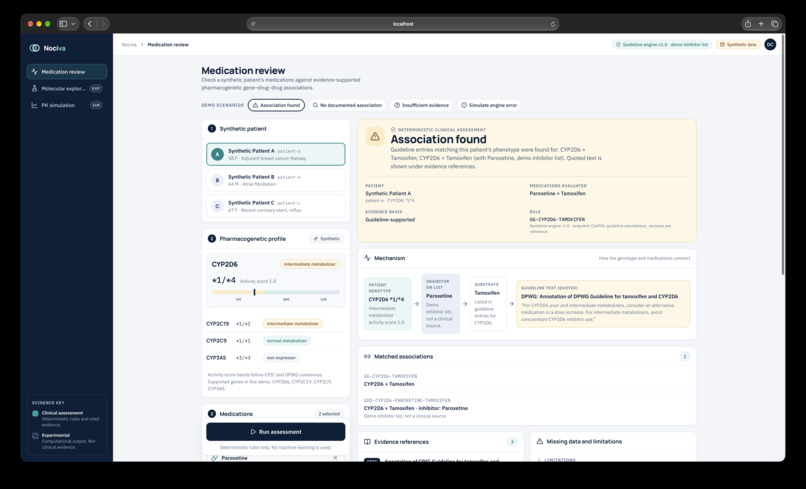Click the Pharmacogenetic profile step 2 number

pyautogui.click(x=211, y=239)
